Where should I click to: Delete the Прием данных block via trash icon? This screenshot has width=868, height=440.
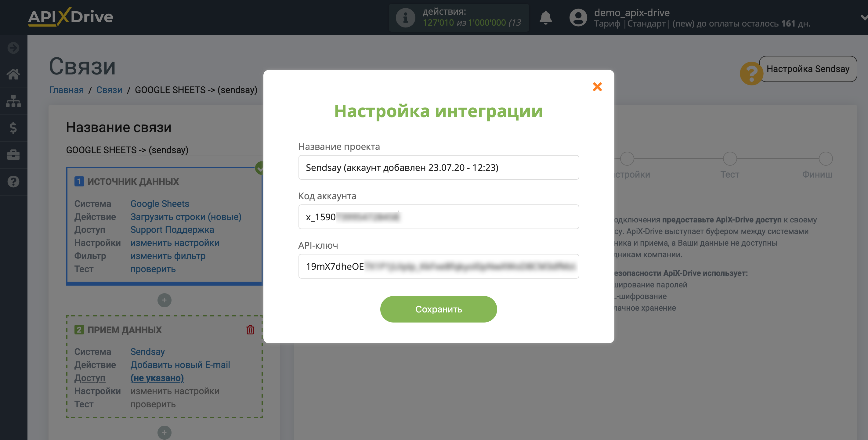click(250, 330)
